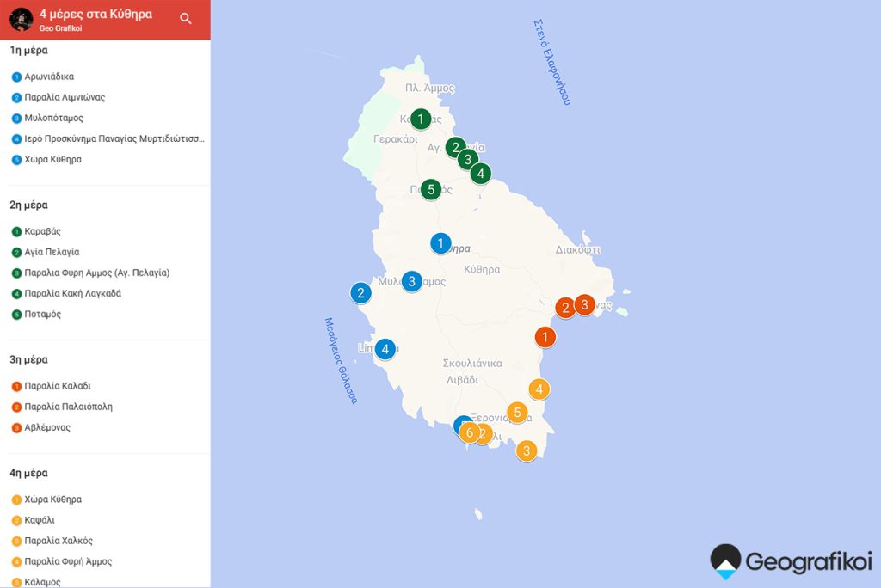Screen dimensions: 881x588
Task: Click blue map marker number 2
Action: coord(360,292)
